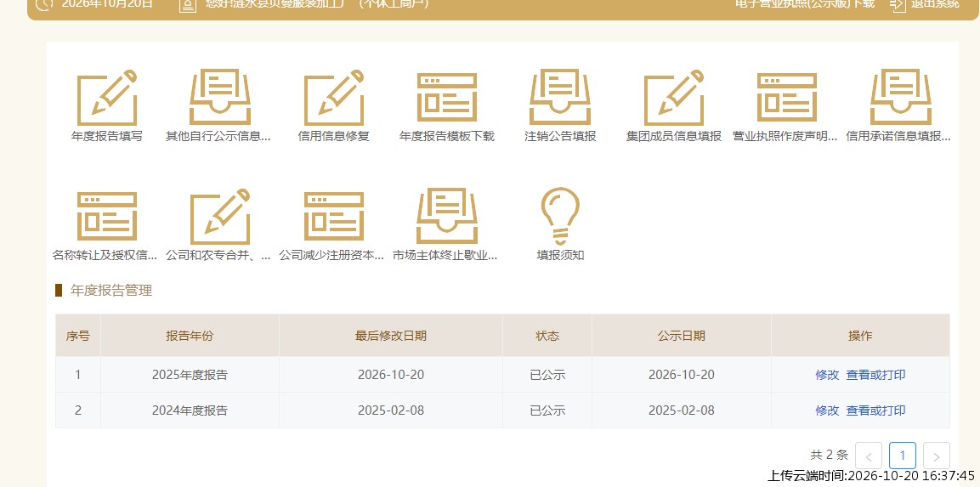
Task: Click 退出系统 in the top bar
Action: tap(934, 3)
